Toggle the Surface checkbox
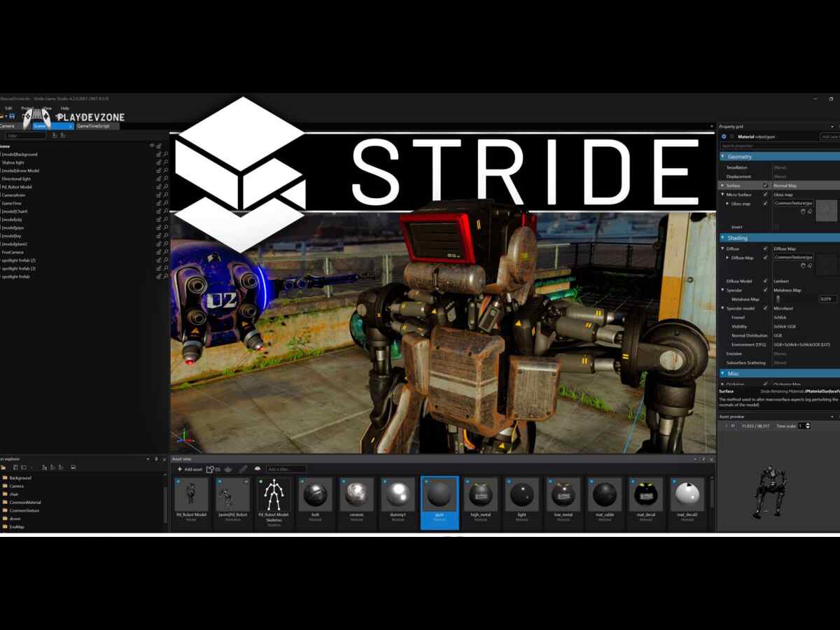 765,185
